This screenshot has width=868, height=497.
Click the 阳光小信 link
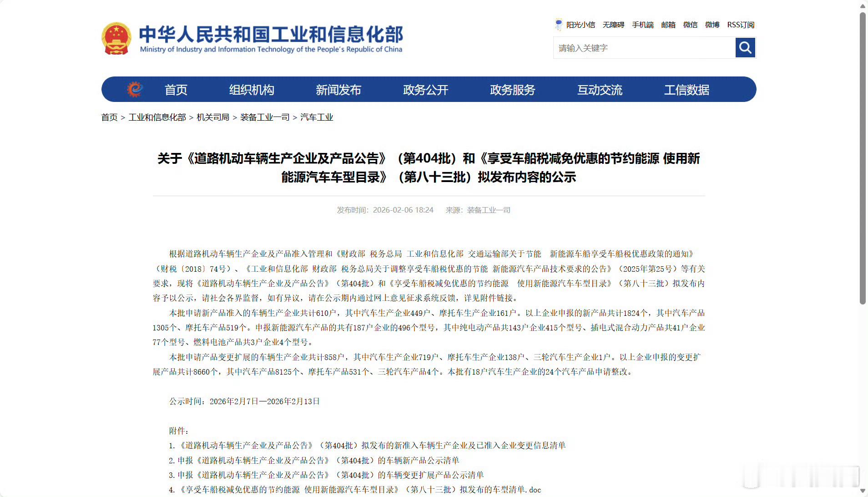coord(581,25)
